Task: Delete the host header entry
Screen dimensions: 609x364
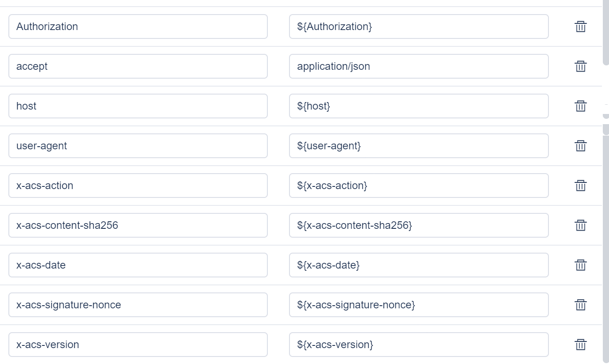Action: (x=580, y=106)
